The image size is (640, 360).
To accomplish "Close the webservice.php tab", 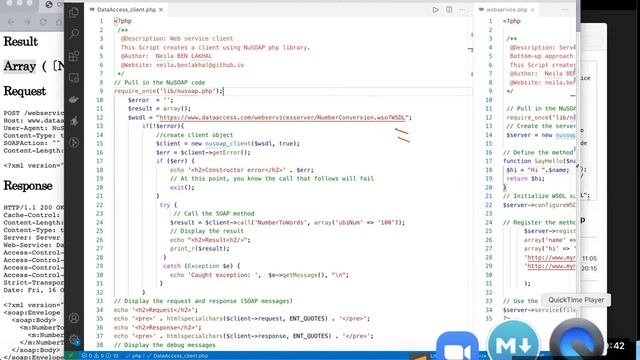I will [x=532, y=10].
